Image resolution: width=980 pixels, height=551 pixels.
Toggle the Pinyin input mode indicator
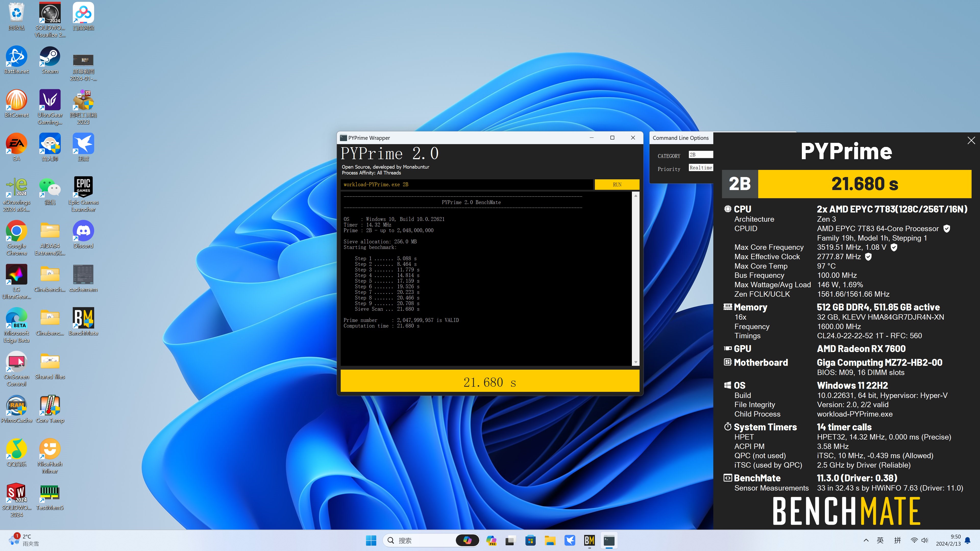click(x=898, y=540)
